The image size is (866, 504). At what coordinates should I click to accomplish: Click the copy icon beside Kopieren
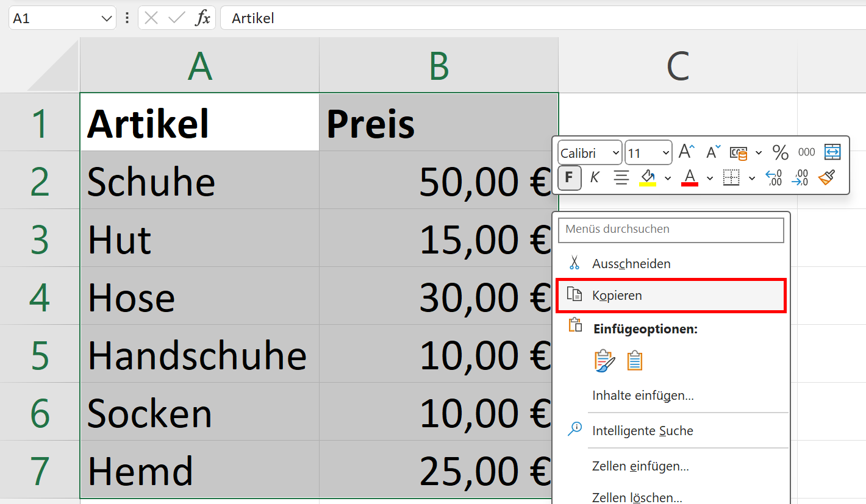click(574, 295)
